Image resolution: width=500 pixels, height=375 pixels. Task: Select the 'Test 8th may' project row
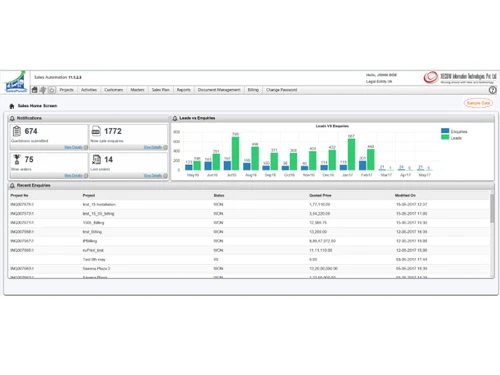pyautogui.click(x=249, y=259)
